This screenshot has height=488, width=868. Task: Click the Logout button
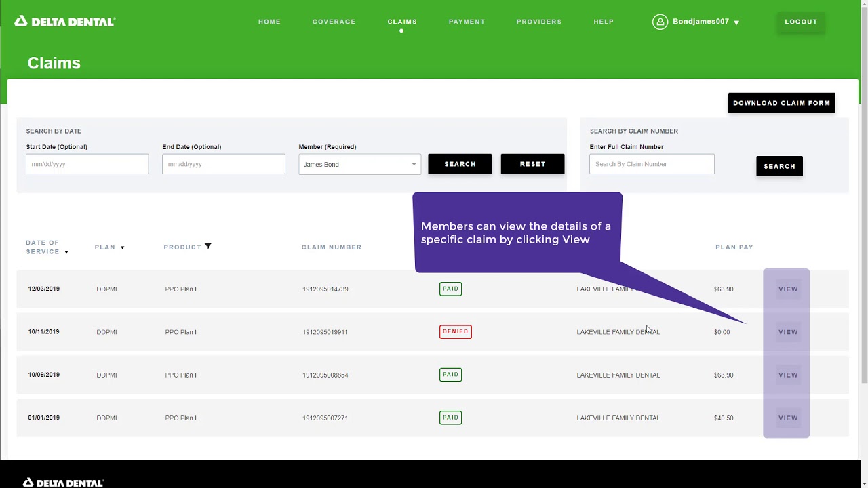pos(801,22)
